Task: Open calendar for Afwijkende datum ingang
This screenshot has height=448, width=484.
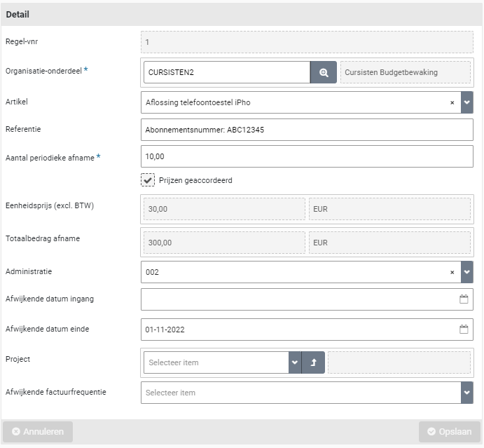Action: pyautogui.click(x=464, y=299)
